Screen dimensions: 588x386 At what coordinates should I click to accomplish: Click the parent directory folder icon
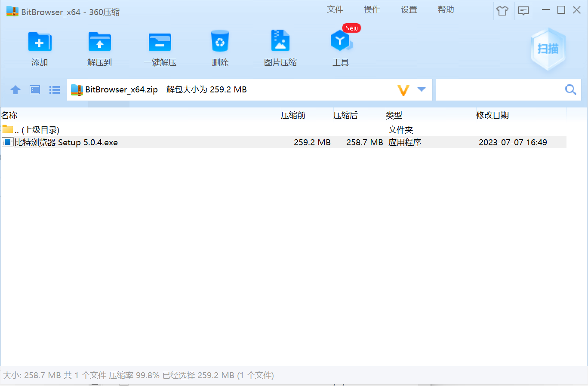[7, 129]
